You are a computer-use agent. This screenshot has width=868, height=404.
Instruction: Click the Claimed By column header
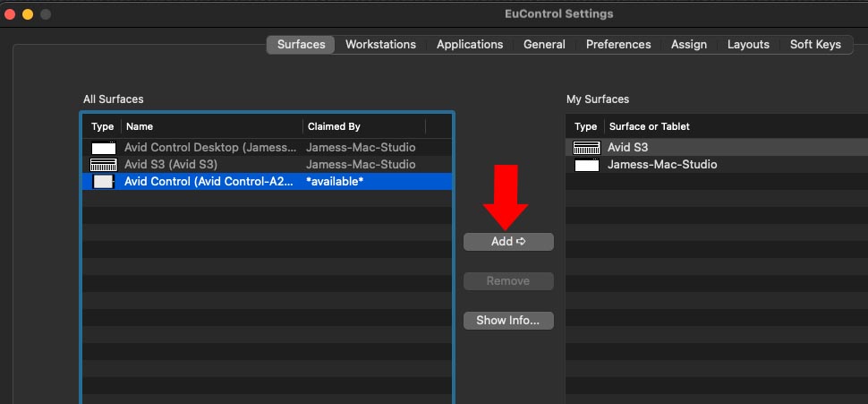(x=334, y=126)
